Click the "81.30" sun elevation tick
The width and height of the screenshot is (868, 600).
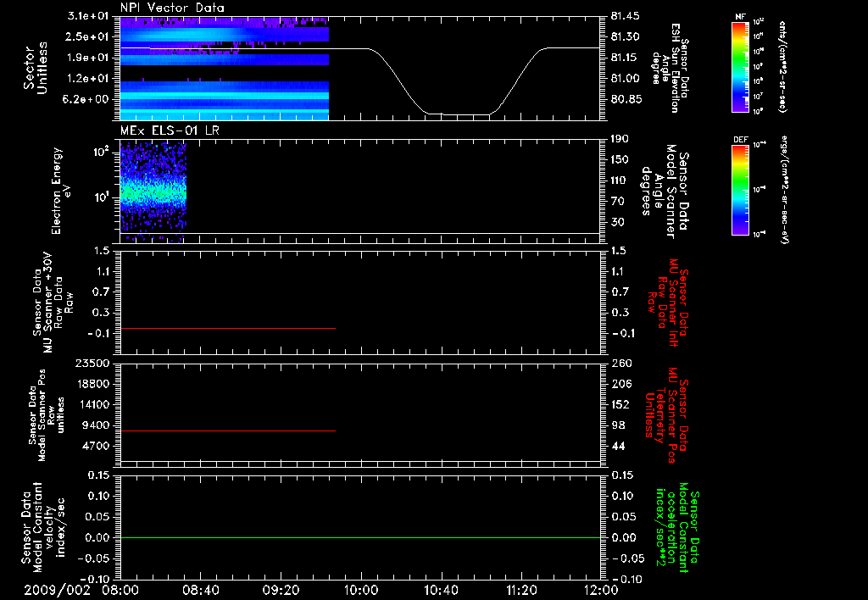[x=625, y=36]
